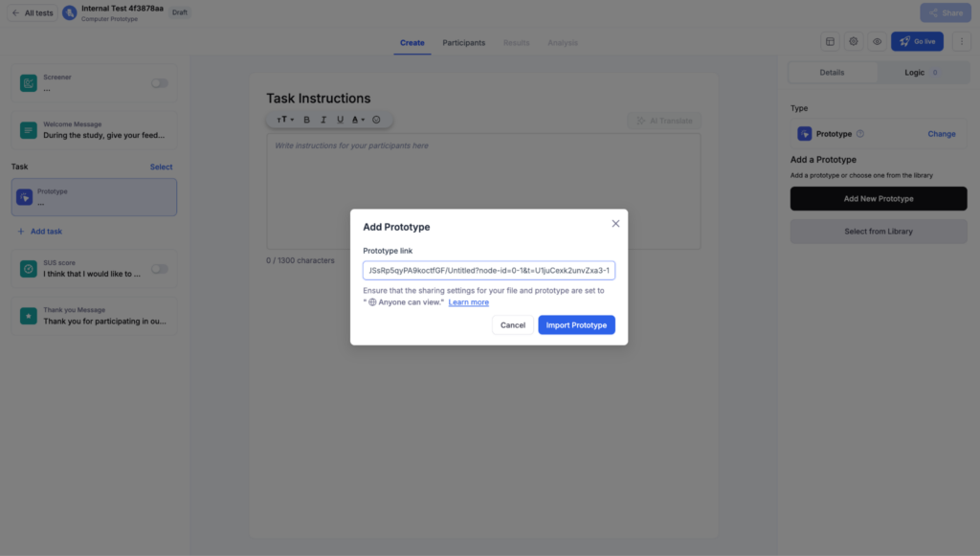The height and width of the screenshot is (556, 980).
Task: Open the text size dropdown
Action: 285,120
